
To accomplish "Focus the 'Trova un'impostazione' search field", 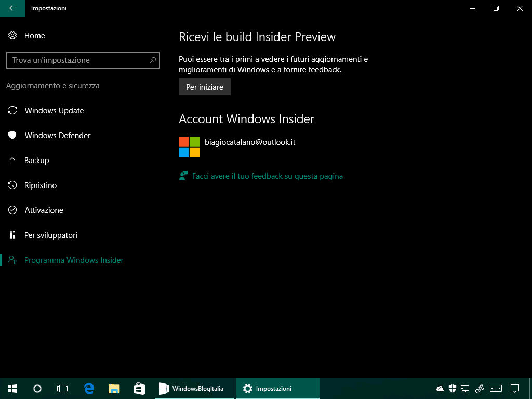I will point(83,60).
